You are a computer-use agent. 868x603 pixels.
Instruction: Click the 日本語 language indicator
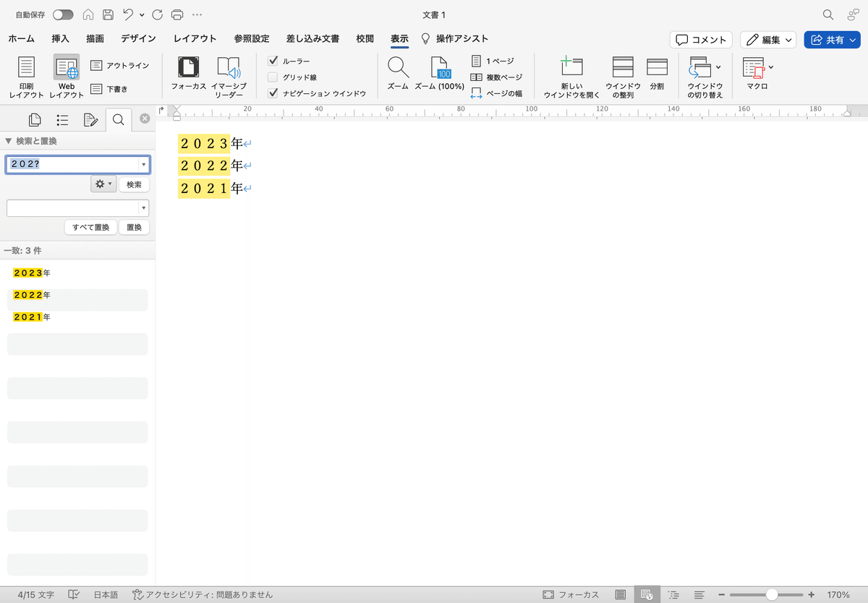[106, 595]
